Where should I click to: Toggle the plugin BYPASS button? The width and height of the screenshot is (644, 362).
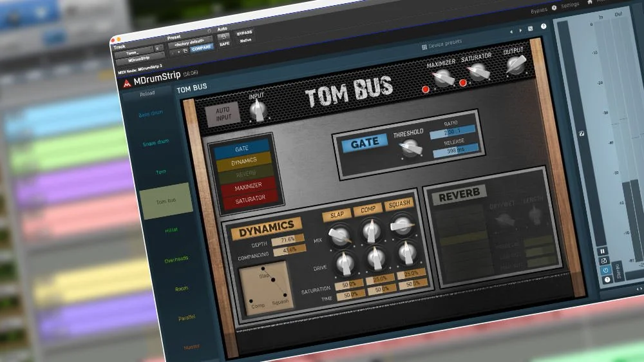pyautogui.click(x=244, y=33)
